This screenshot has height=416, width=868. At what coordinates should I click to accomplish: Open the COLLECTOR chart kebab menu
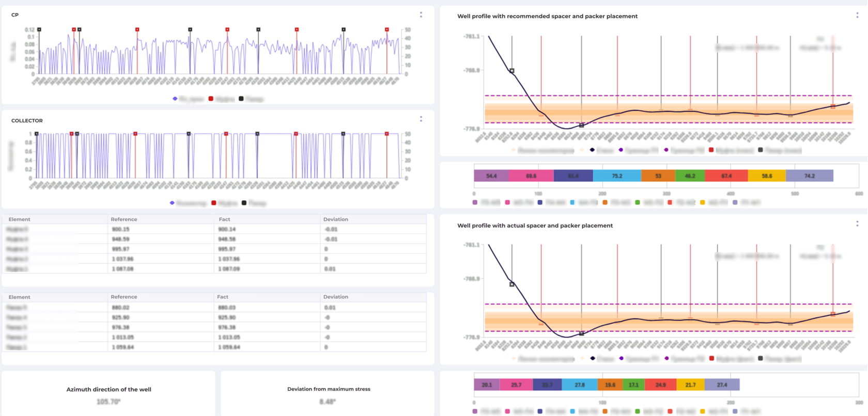pos(421,119)
